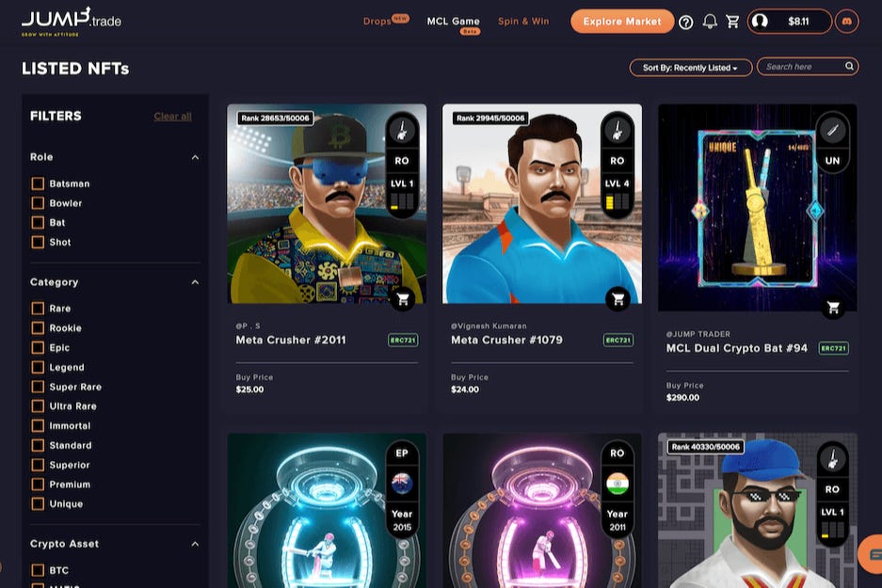Click India flag icon on 2011 card
The width and height of the screenshot is (882, 588).
click(617, 483)
